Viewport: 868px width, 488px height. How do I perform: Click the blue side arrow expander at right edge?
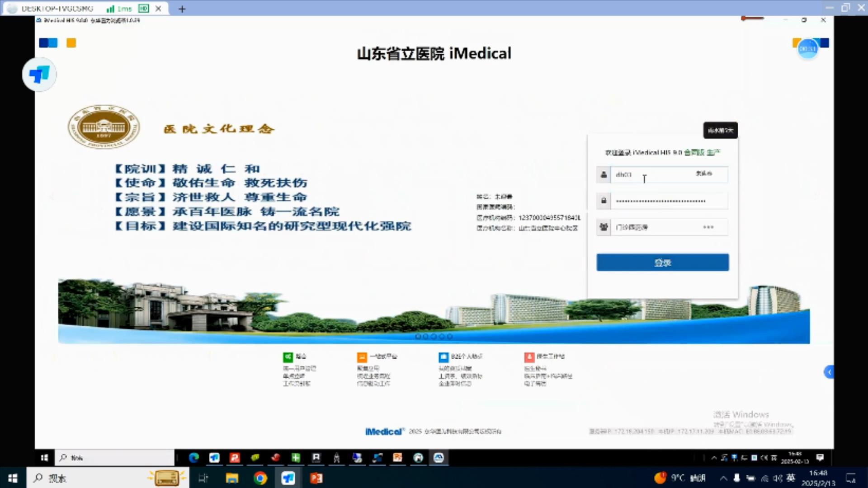tap(829, 372)
